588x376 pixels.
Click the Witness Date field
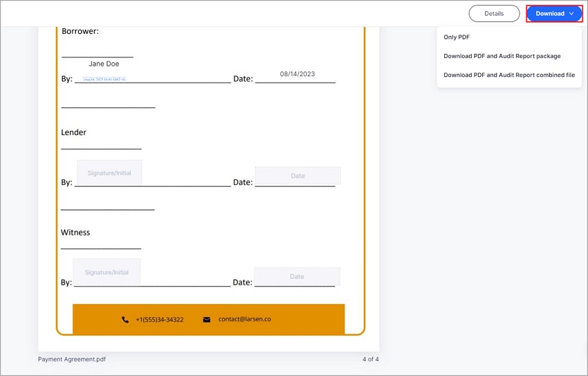[x=297, y=276]
